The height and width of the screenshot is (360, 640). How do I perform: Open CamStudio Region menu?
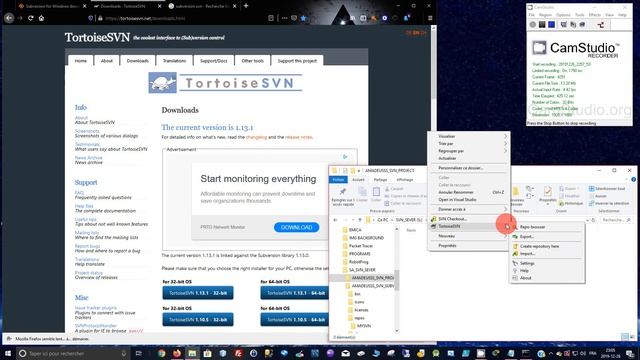pyautogui.click(x=545, y=15)
